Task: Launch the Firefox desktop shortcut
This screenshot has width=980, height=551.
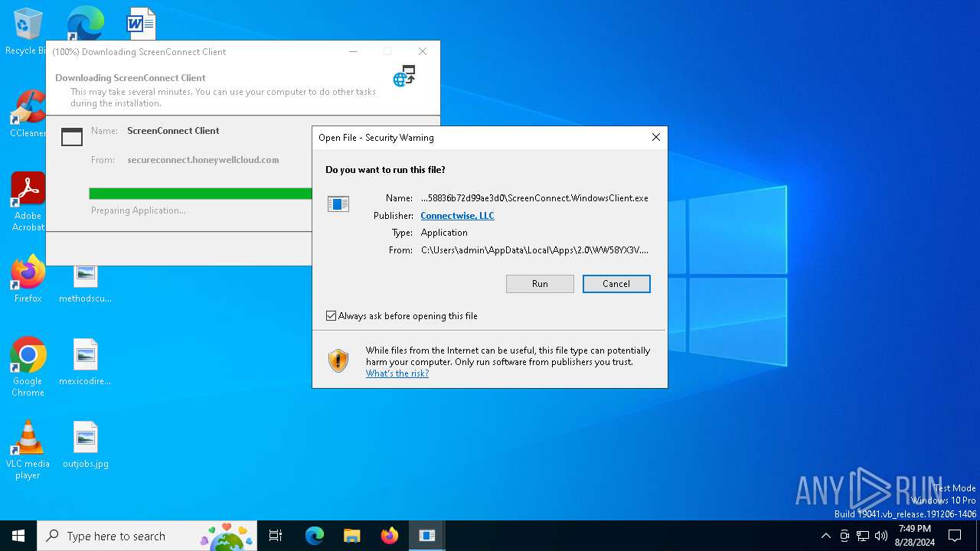Action: 28,279
